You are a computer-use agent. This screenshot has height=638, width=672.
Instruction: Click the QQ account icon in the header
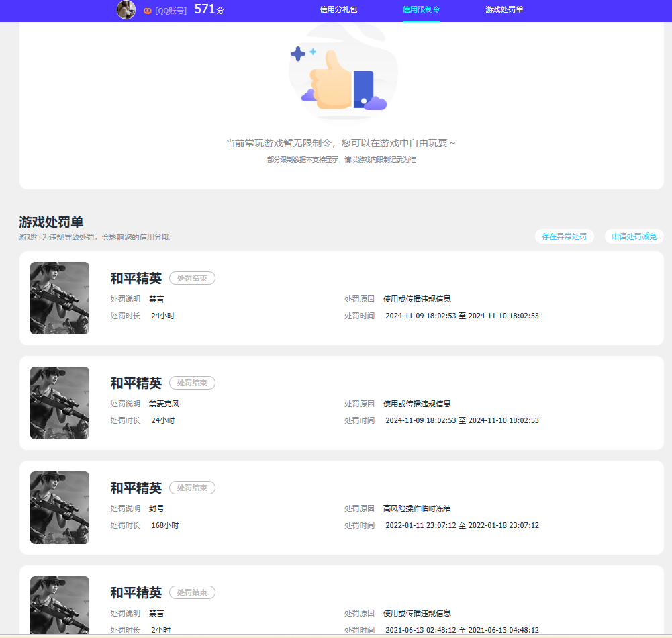click(x=146, y=10)
